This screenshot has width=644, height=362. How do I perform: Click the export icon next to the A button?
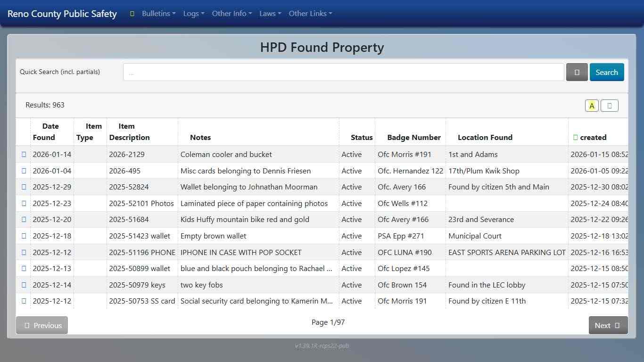tap(610, 105)
